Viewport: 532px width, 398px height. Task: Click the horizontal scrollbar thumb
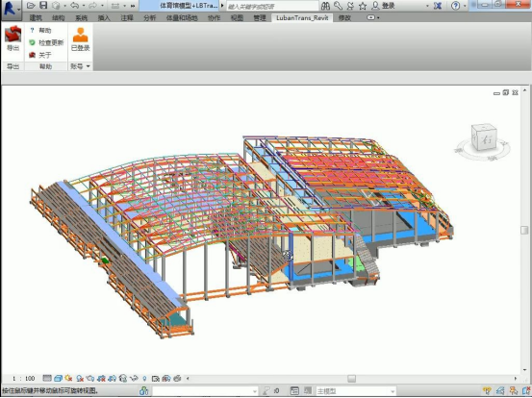tap(351, 379)
